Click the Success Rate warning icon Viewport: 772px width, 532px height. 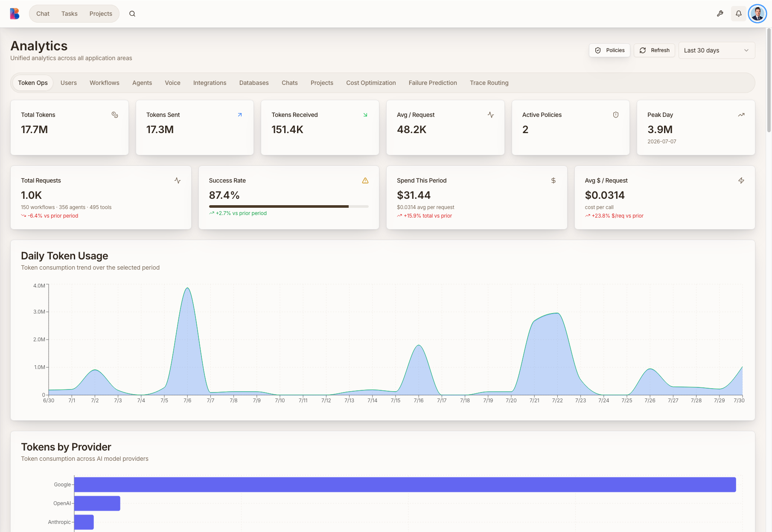(x=365, y=180)
